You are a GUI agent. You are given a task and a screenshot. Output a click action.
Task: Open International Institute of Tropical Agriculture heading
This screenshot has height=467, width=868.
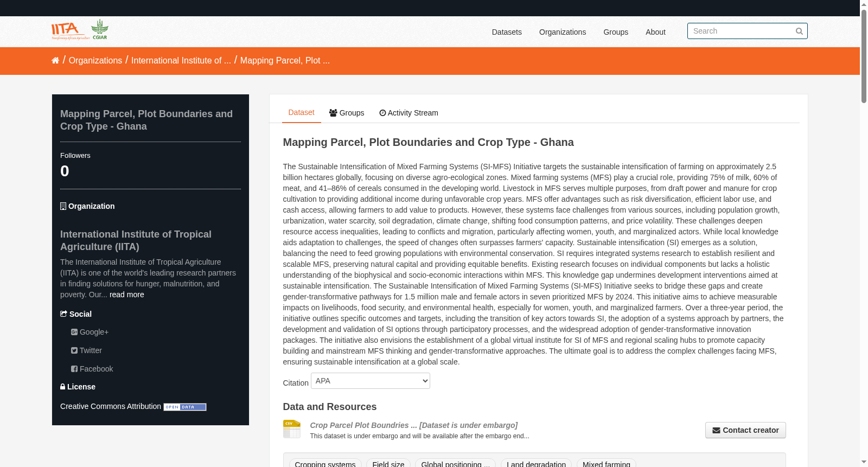(136, 240)
